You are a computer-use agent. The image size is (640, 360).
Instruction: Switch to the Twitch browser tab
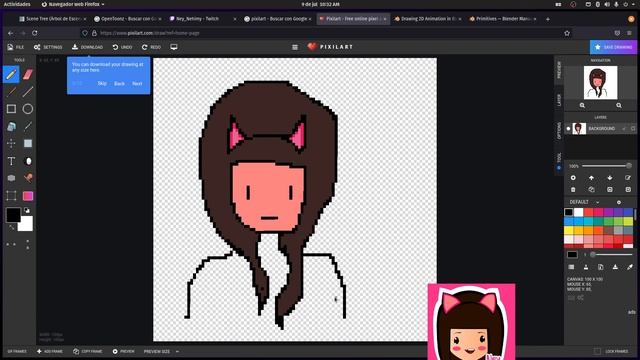202,19
